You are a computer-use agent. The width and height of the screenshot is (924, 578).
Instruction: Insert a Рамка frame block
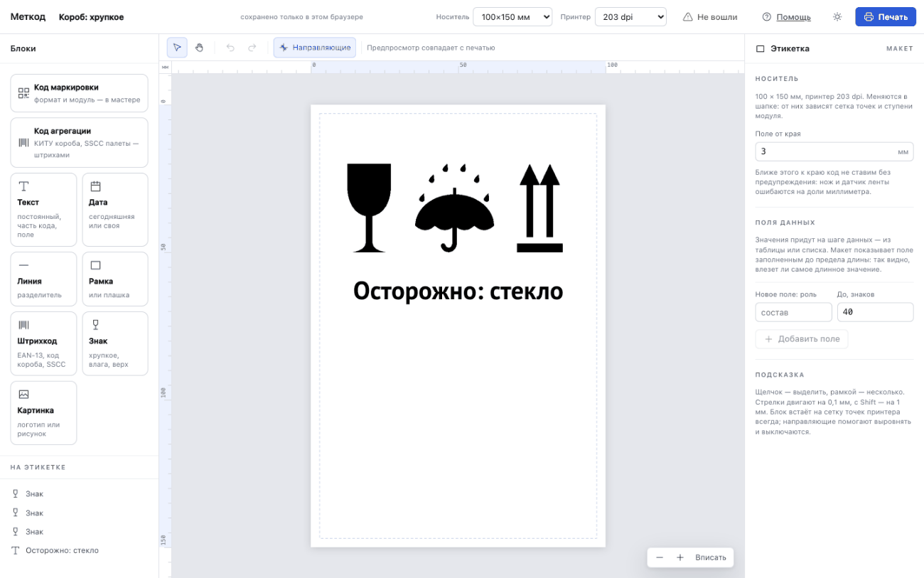tap(115, 279)
